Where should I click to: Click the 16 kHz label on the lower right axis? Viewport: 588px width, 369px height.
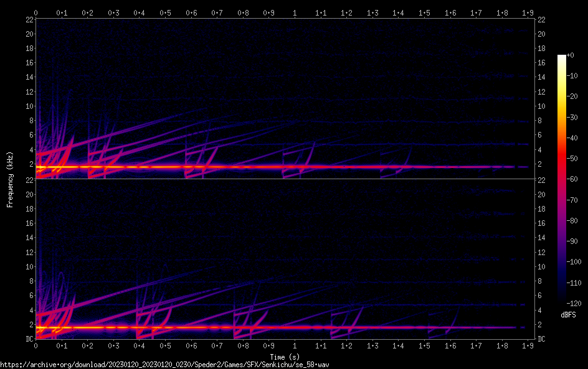542,223
